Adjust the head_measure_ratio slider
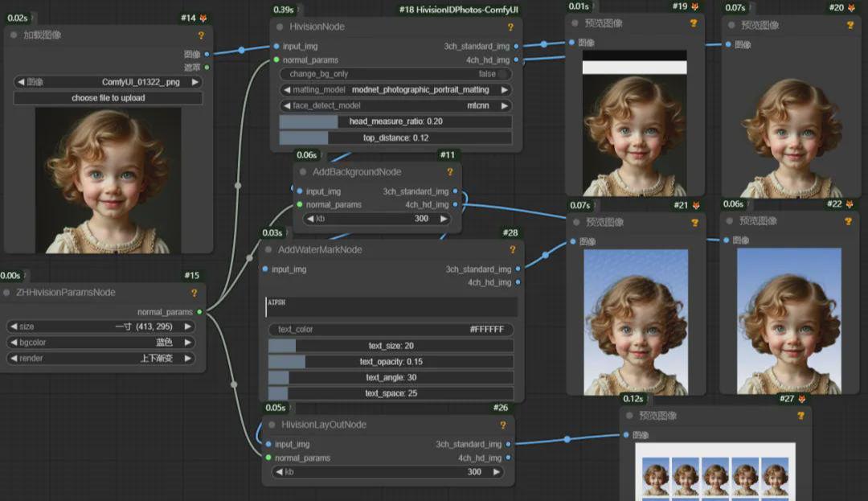 point(395,121)
